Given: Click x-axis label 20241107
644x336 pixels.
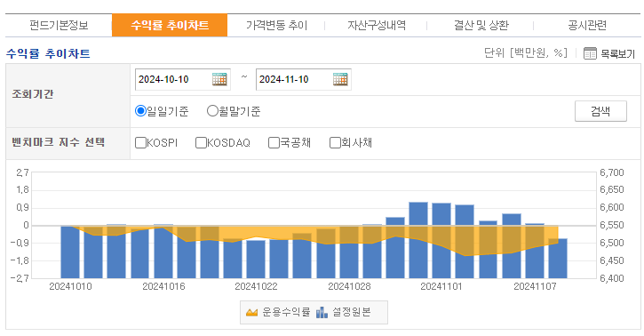Looking at the screenshot, I should [x=535, y=287].
